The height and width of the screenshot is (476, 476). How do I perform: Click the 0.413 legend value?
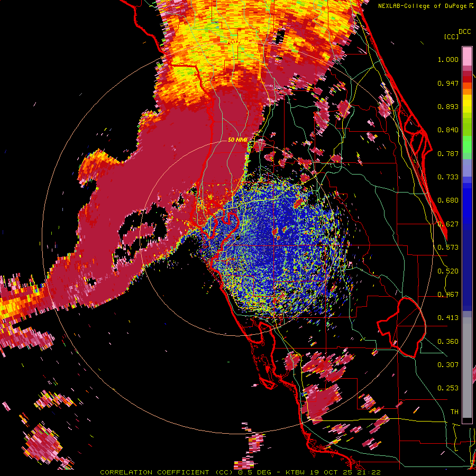(448, 318)
